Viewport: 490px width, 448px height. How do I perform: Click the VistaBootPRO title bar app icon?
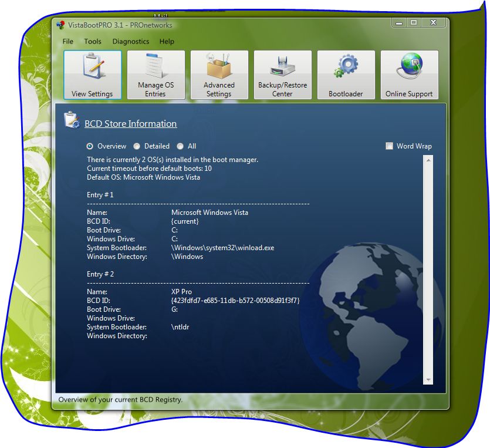pos(60,25)
